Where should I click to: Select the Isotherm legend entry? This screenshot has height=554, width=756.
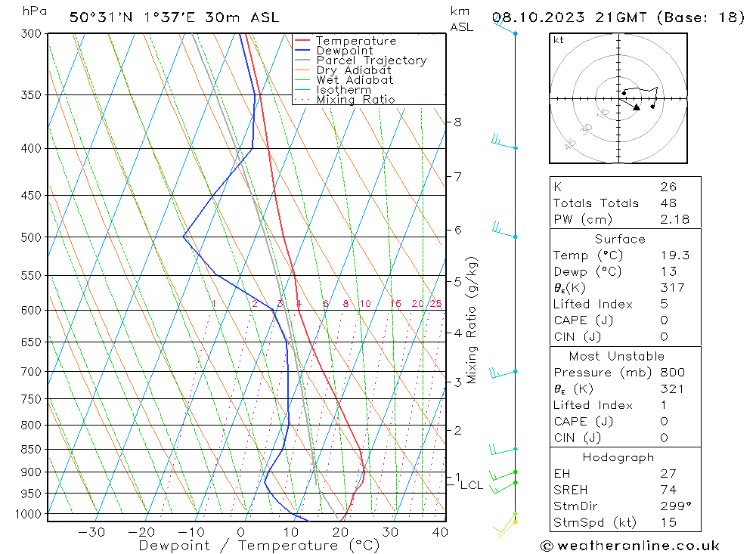pyautogui.click(x=333, y=90)
